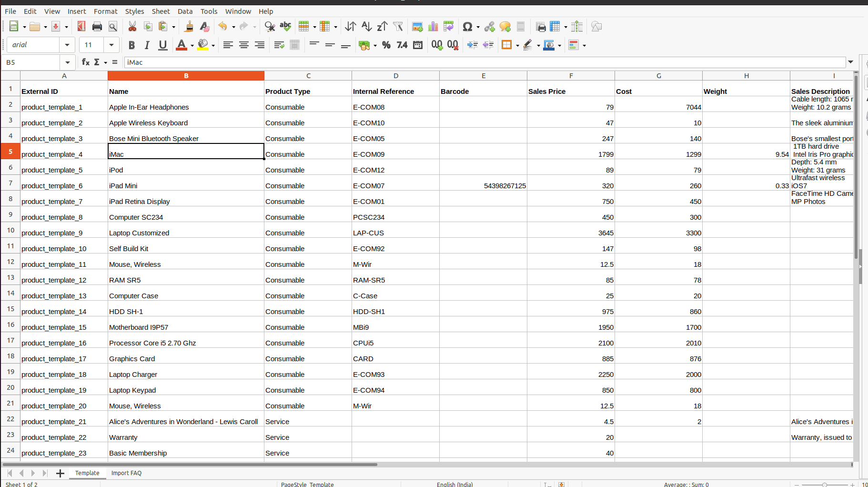Apply the red font color swatch
Viewport: 868px width, 487px height.
182,45
